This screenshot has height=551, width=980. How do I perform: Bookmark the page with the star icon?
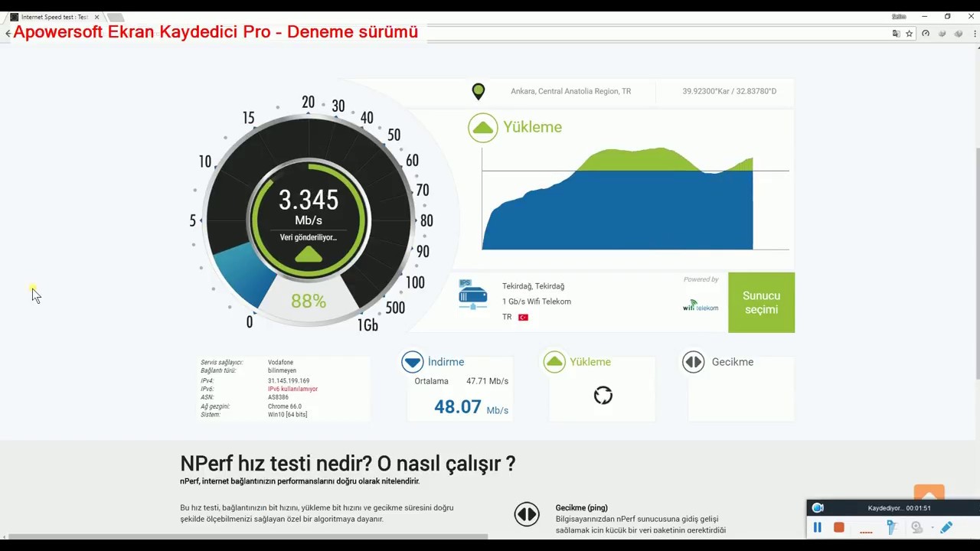[910, 34]
